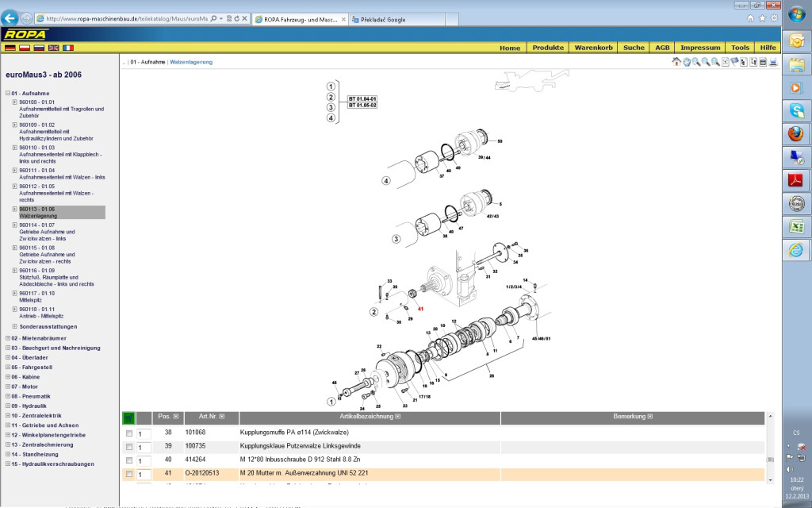Open browser home page icon
Image resolution: width=812 pixels, height=508 pixels.
click(750, 18)
